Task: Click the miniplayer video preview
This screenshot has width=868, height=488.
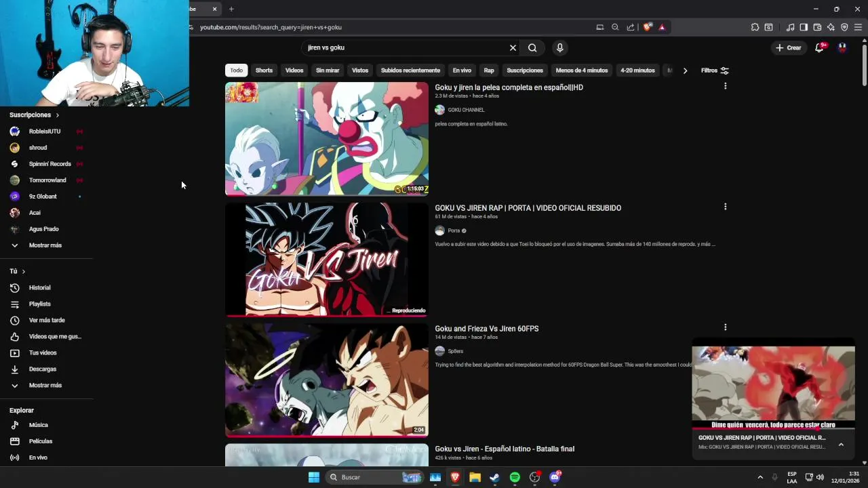Action: pos(773,387)
